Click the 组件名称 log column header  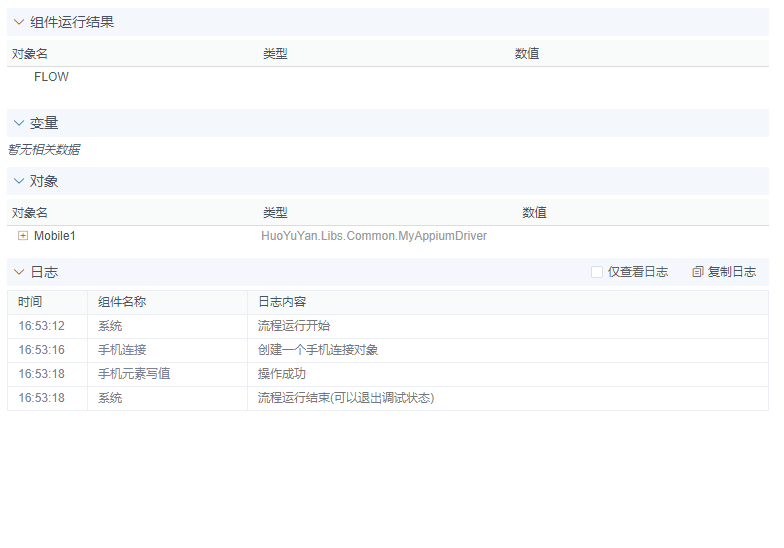tap(122, 302)
